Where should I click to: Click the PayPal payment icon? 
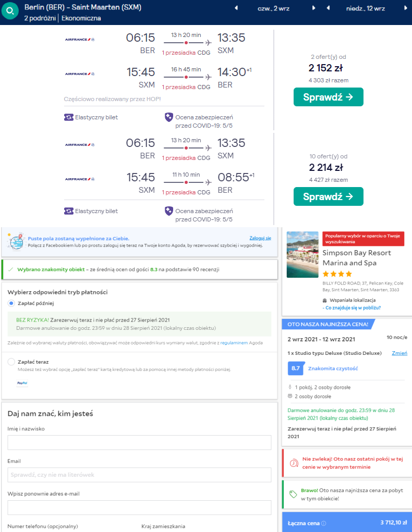click(x=22, y=383)
